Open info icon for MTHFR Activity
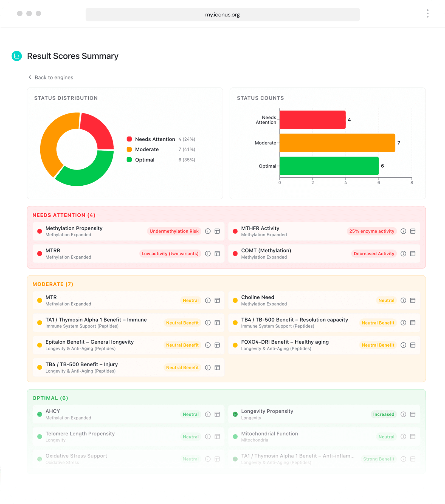 coord(403,231)
